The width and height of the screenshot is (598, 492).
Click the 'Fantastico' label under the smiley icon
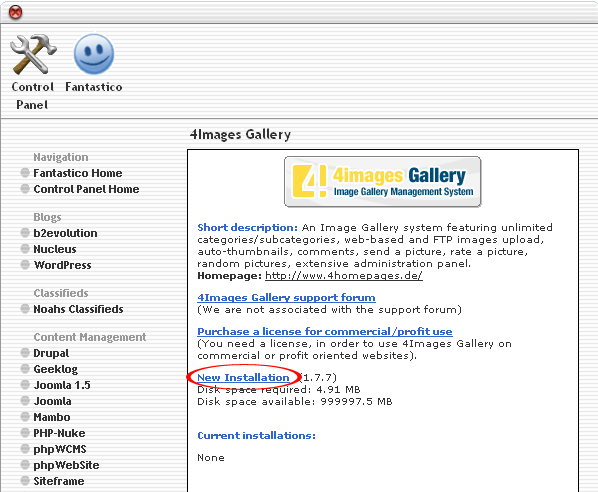click(x=94, y=87)
